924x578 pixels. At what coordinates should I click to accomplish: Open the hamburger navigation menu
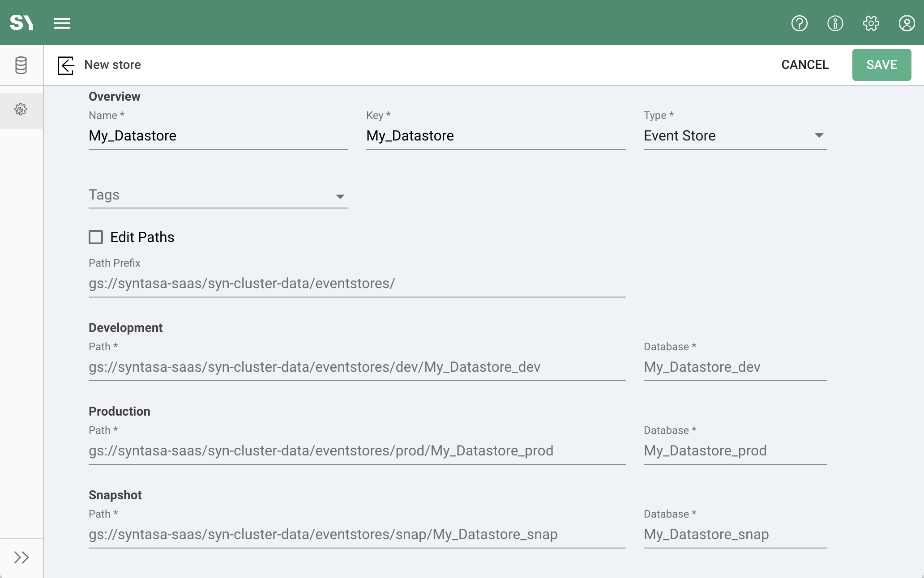[x=62, y=23]
